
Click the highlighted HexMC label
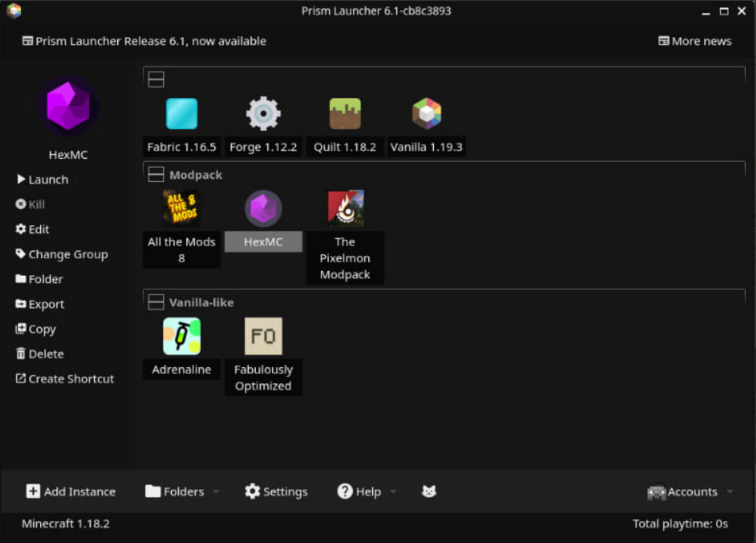click(264, 241)
